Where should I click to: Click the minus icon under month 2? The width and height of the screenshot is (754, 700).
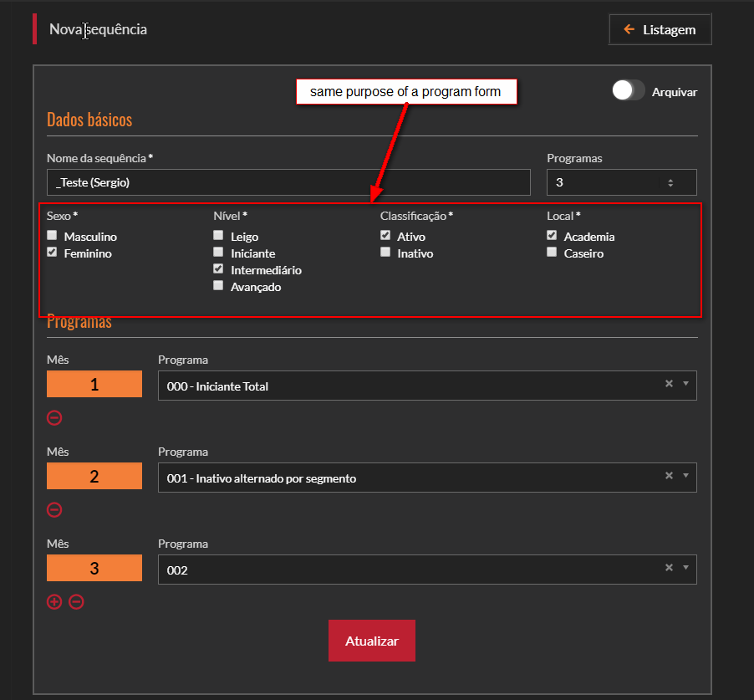(54, 509)
